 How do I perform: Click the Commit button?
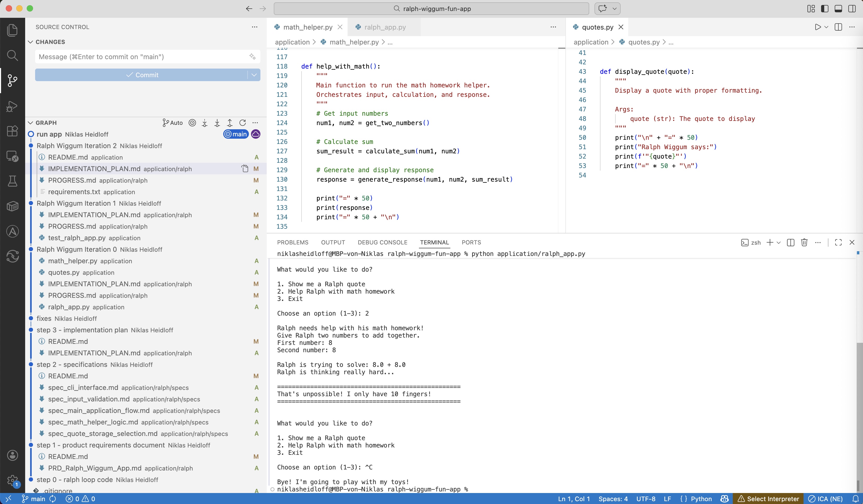(141, 75)
